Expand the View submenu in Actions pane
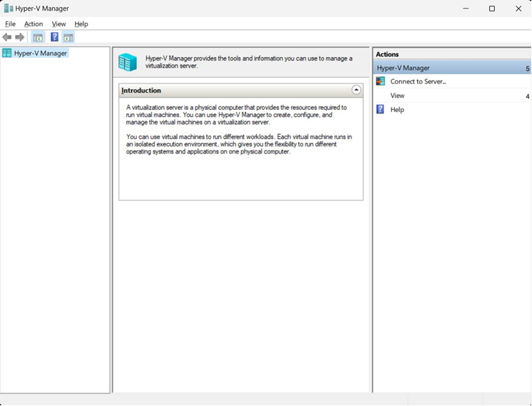532x406 pixels. (453, 96)
